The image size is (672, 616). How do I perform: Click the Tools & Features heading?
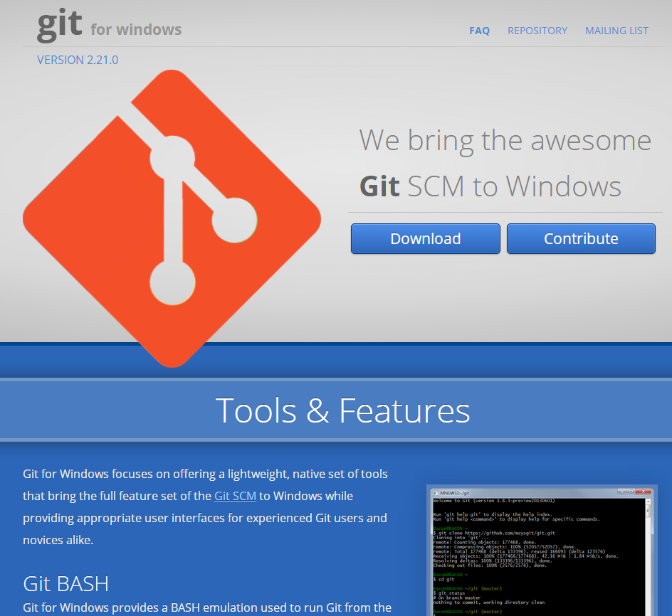pyautogui.click(x=342, y=410)
